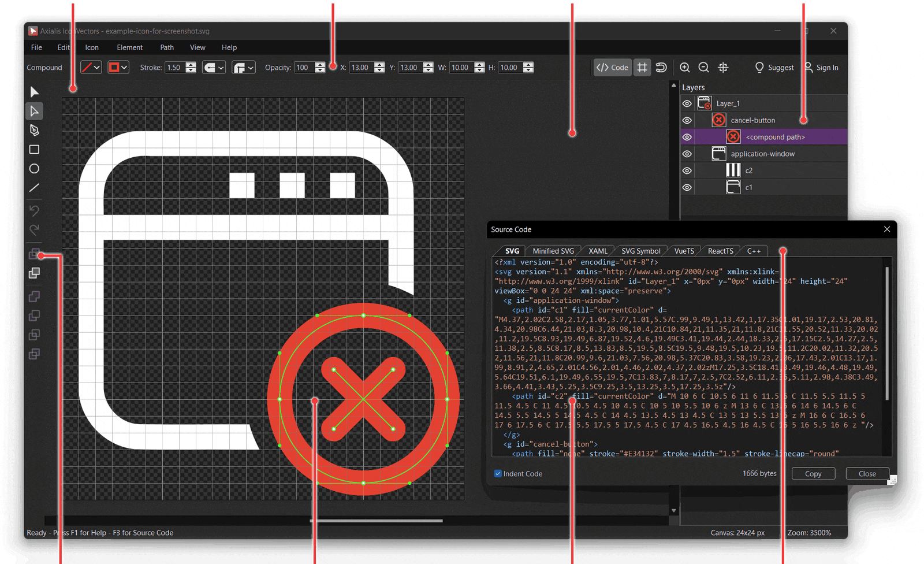The width and height of the screenshot is (924, 564).
Task: Click the cancel-button group thumbnail icon
Action: 718,120
